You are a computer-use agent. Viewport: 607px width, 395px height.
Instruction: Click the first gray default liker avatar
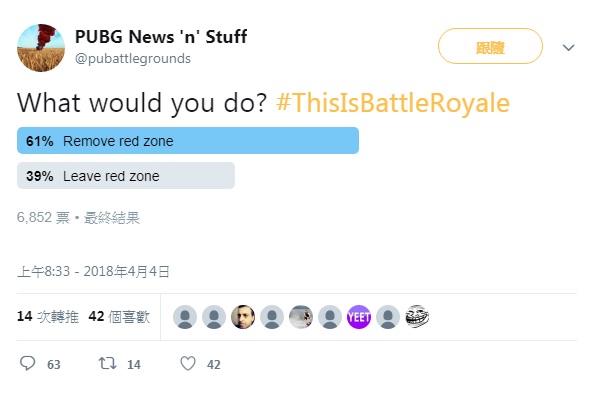[185, 317]
